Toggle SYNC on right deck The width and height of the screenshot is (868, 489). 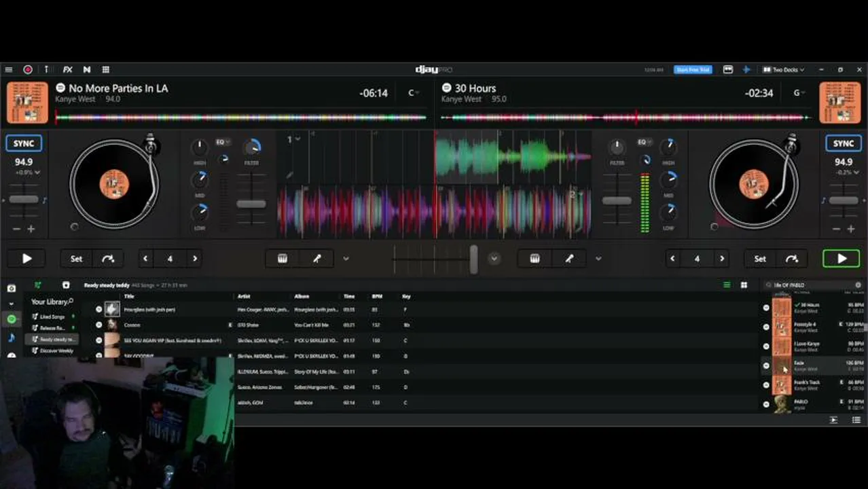[844, 143]
